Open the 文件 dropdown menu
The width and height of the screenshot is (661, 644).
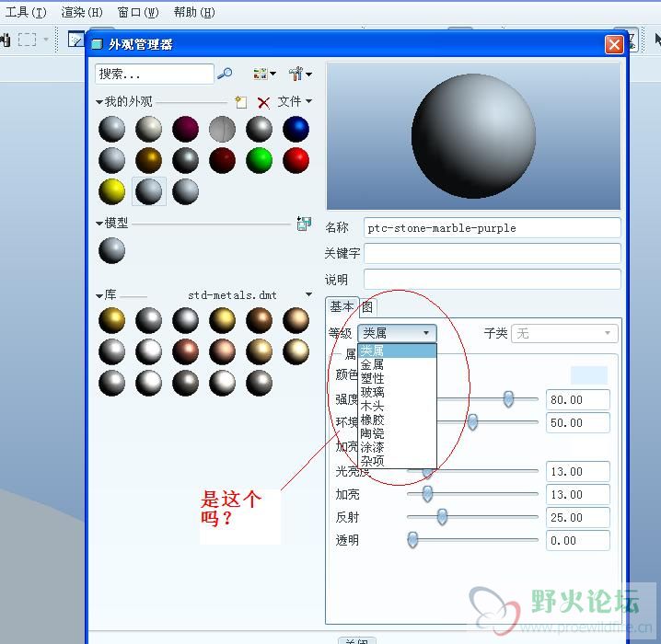coord(295,101)
